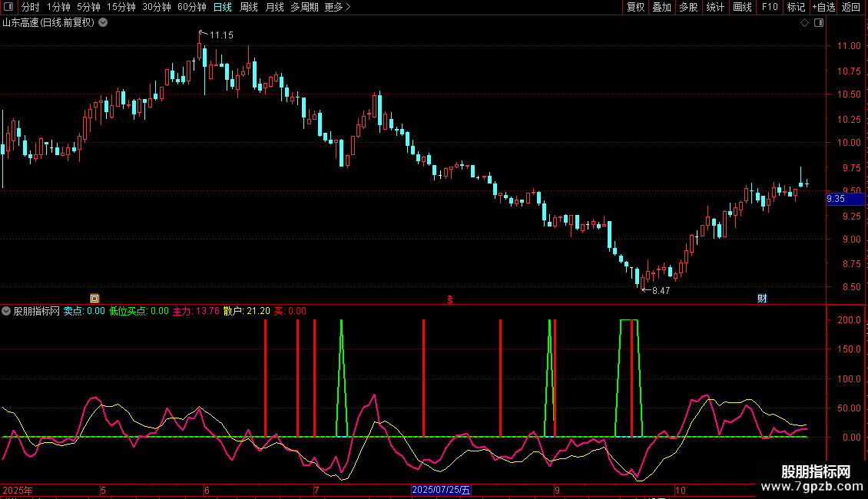Enable 叠加 overlay comparison
868x499 pixels.
coord(661,7)
